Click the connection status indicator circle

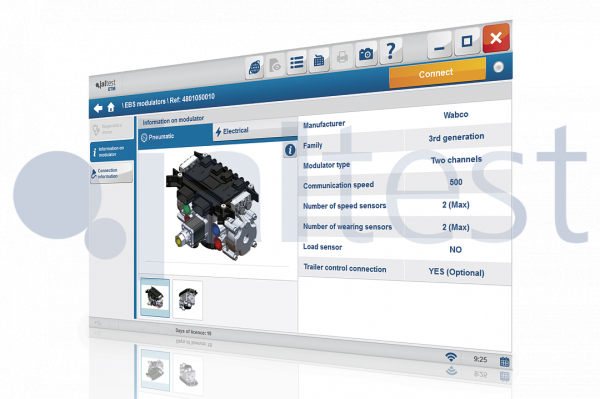pyautogui.click(x=498, y=67)
